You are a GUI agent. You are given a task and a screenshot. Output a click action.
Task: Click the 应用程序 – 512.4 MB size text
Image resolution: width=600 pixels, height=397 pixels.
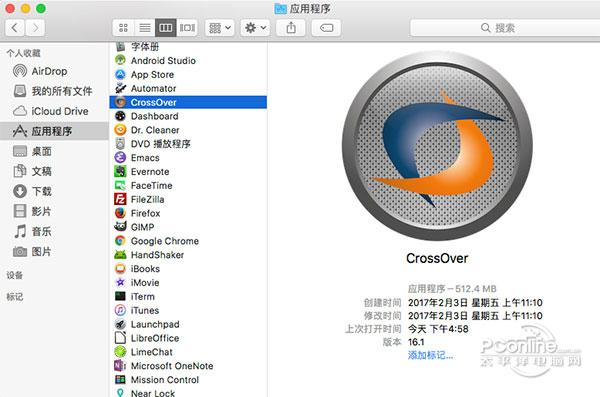click(x=452, y=289)
